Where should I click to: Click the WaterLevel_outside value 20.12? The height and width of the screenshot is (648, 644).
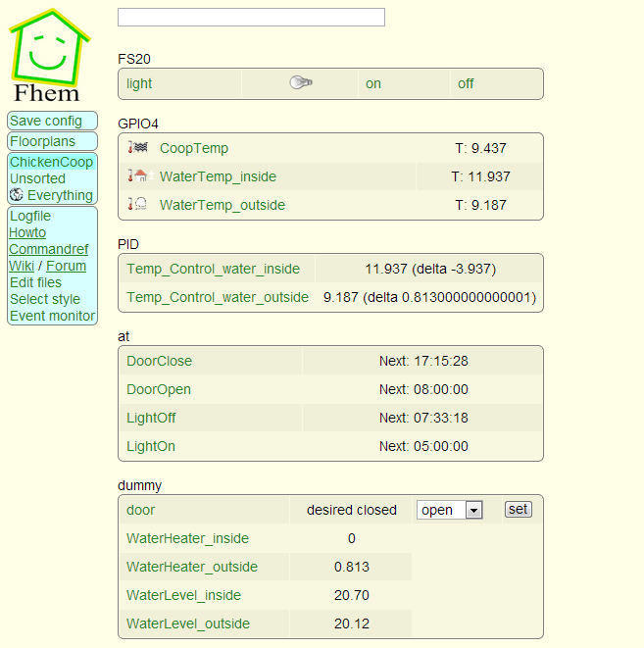(352, 623)
